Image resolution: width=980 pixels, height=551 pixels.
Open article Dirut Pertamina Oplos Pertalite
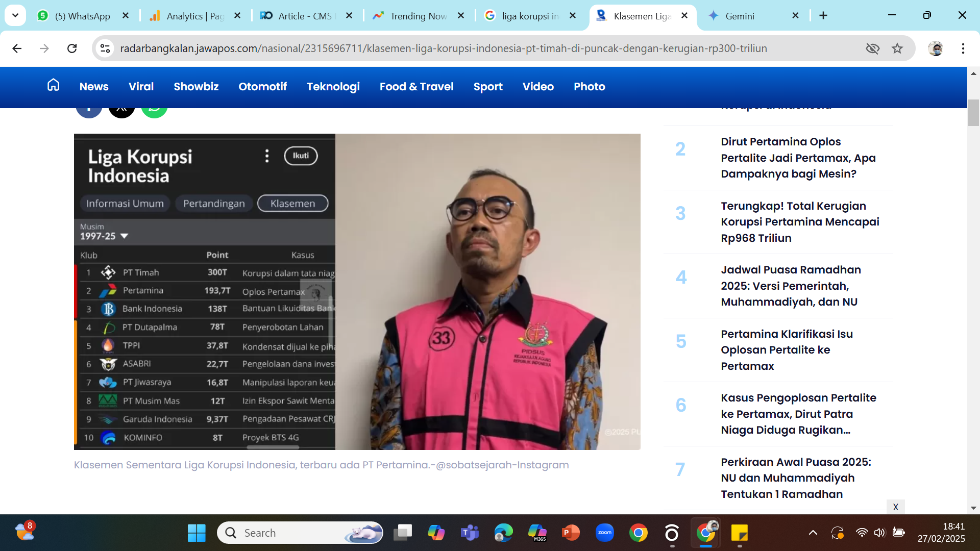(x=798, y=158)
